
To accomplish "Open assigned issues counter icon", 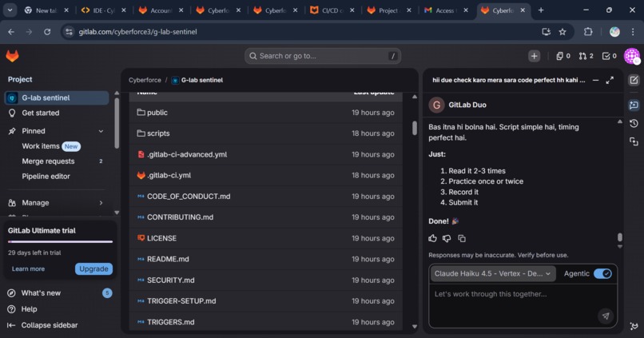I will click(x=563, y=56).
